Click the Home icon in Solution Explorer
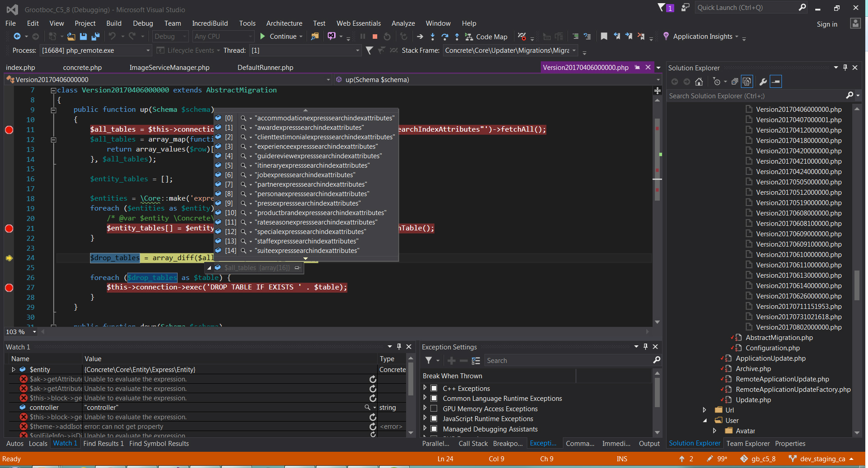 click(x=699, y=82)
